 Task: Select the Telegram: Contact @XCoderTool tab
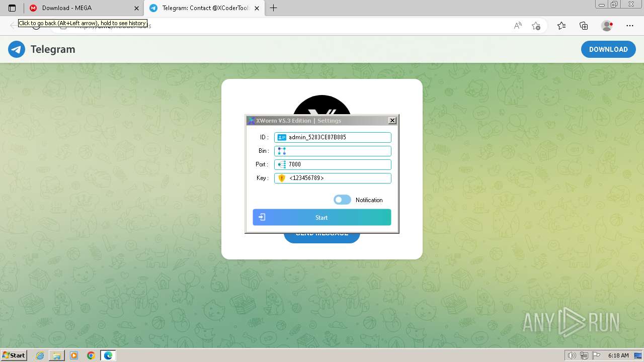pyautogui.click(x=204, y=8)
